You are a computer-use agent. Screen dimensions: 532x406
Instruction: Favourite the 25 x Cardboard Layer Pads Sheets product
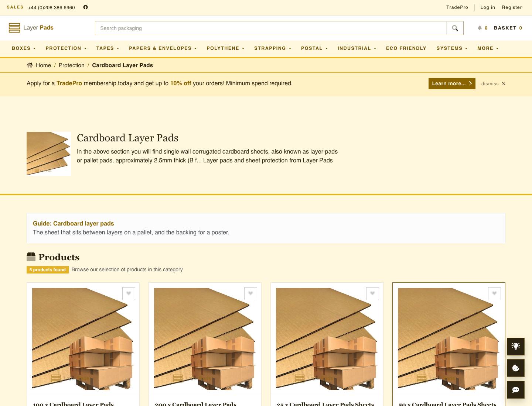(372, 293)
